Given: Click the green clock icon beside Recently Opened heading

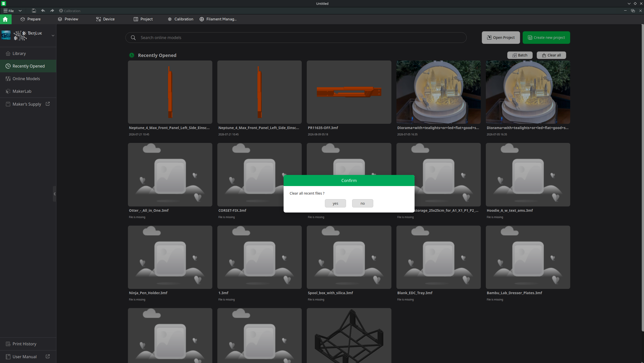Looking at the screenshot, I should [132, 55].
